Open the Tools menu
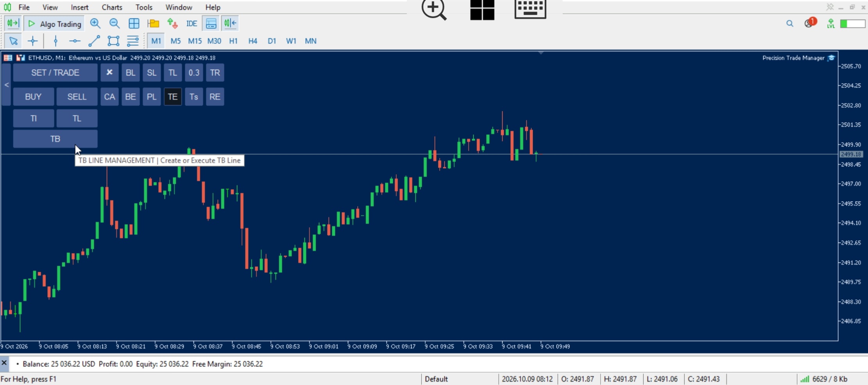 point(144,7)
